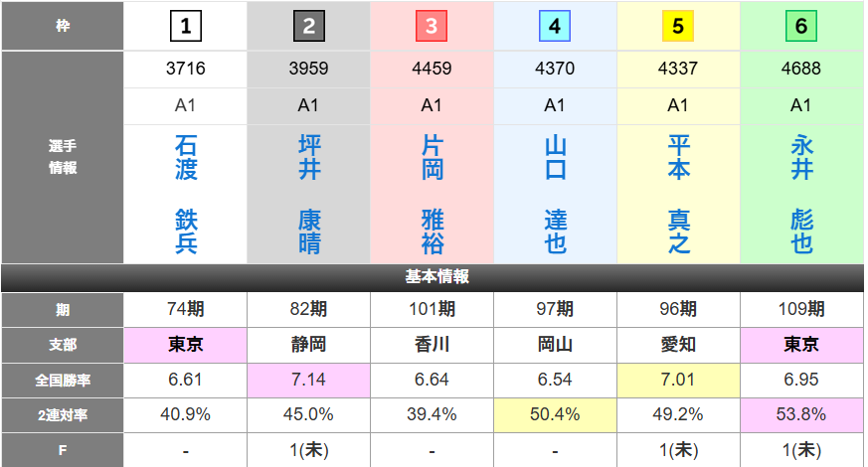The height and width of the screenshot is (467, 868).
Task: Click the 選手情報 row header
Action: click(x=63, y=157)
